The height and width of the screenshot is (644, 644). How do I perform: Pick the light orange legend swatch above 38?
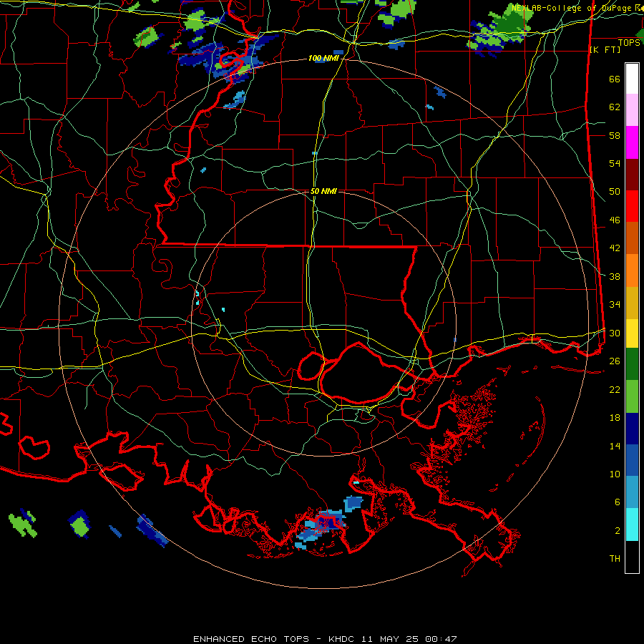tap(632, 270)
